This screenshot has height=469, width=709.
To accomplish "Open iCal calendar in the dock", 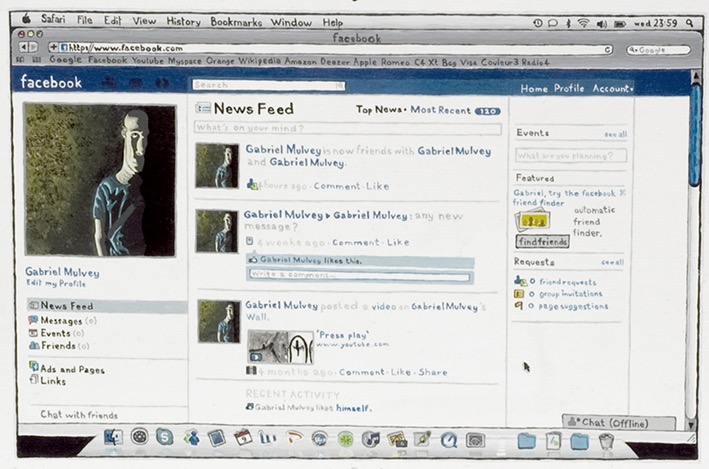I will pyautogui.click(x=243, y=437).
